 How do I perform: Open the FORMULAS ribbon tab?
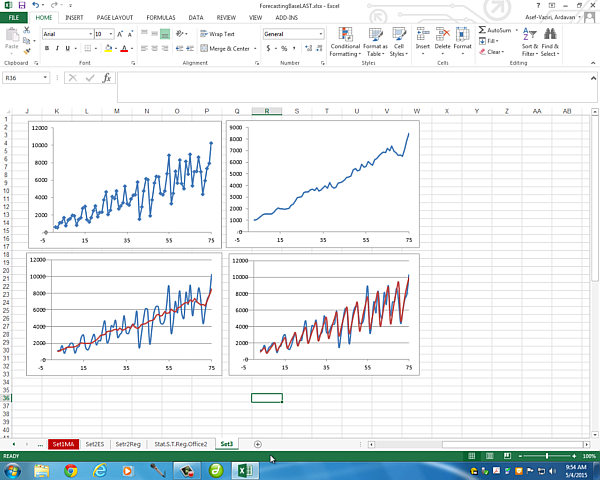pos(161,18)
